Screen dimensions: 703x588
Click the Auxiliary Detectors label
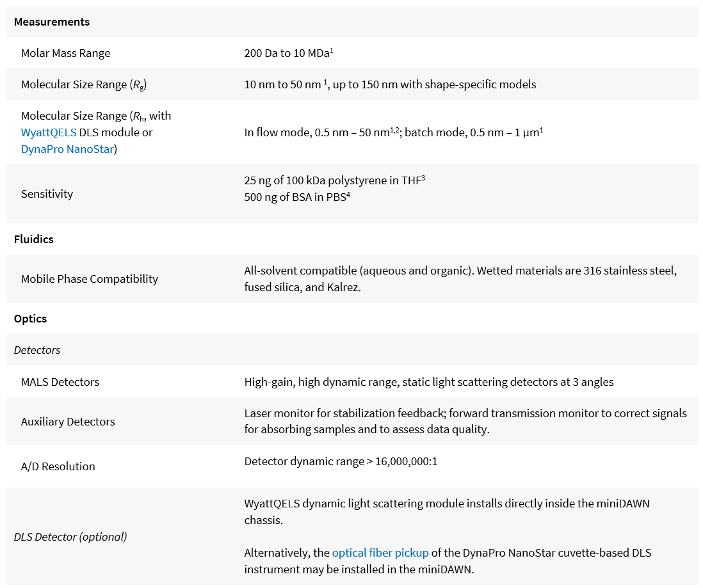(68, 422)
